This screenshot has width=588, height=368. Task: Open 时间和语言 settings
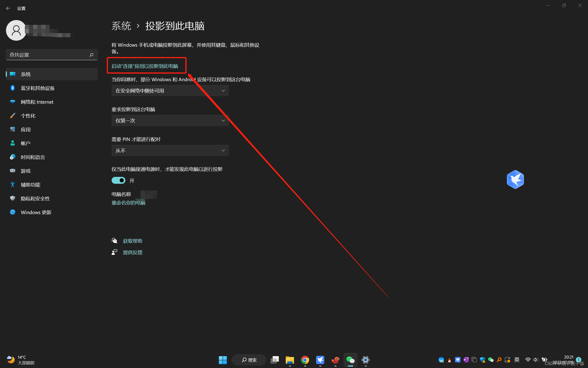pyautogui.click(x=51, y=157)
